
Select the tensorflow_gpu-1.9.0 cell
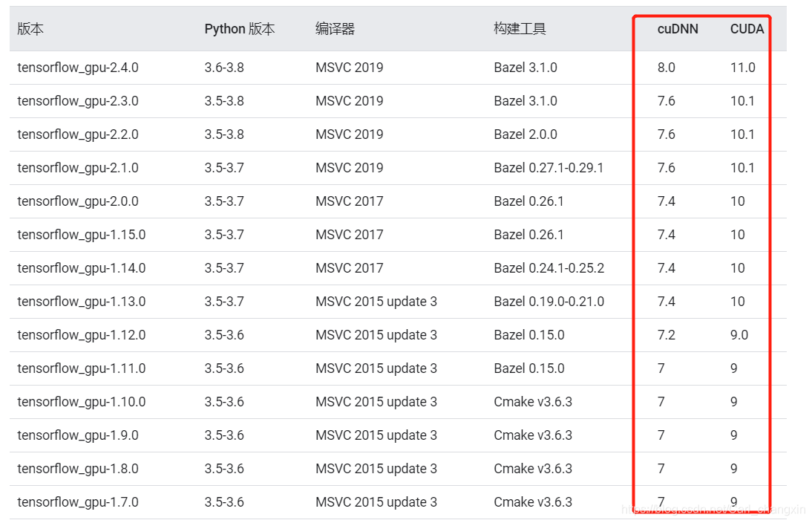click(x=78, y=435)
